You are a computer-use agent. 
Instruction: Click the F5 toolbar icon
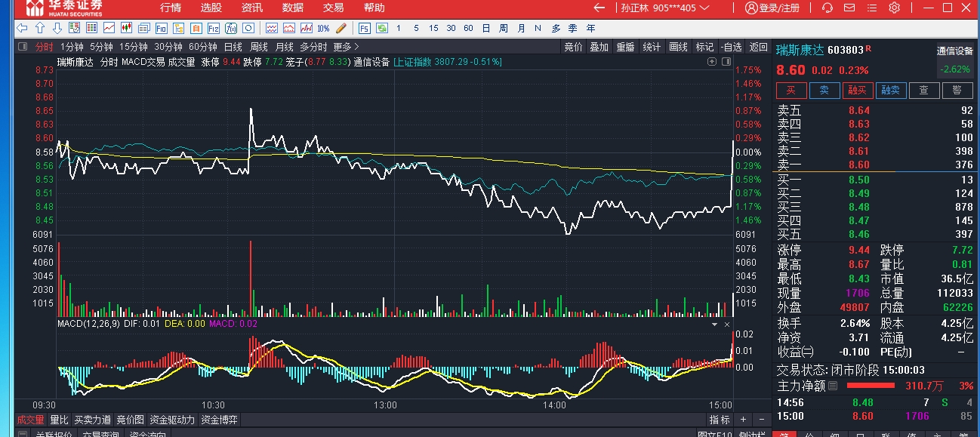pos(364,28)
